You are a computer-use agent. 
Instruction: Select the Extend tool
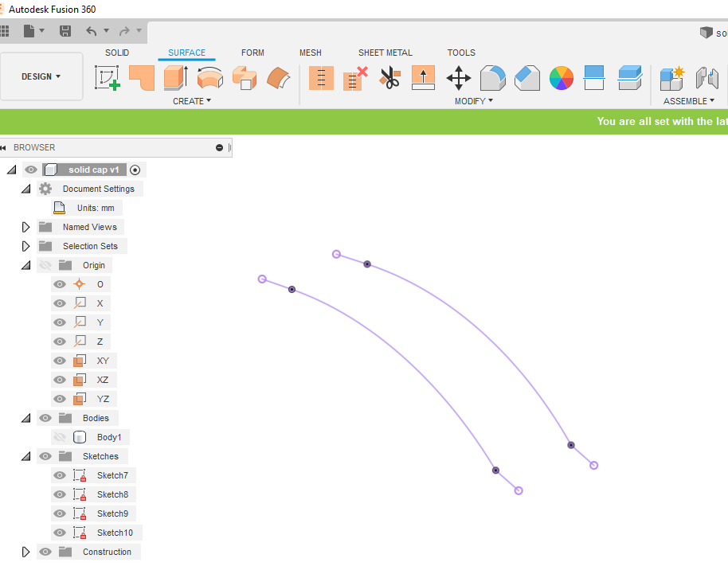click(423, 78)
